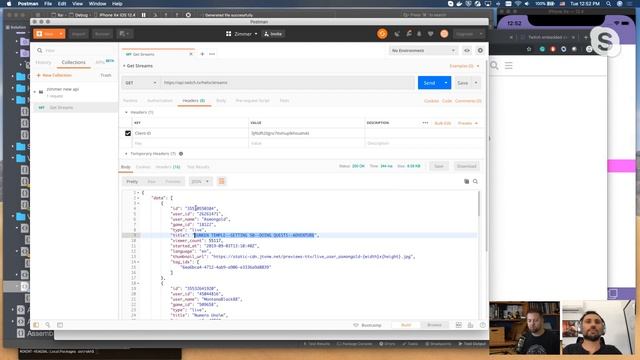Copy the response body to clipboard

click(x=467, y=181)
